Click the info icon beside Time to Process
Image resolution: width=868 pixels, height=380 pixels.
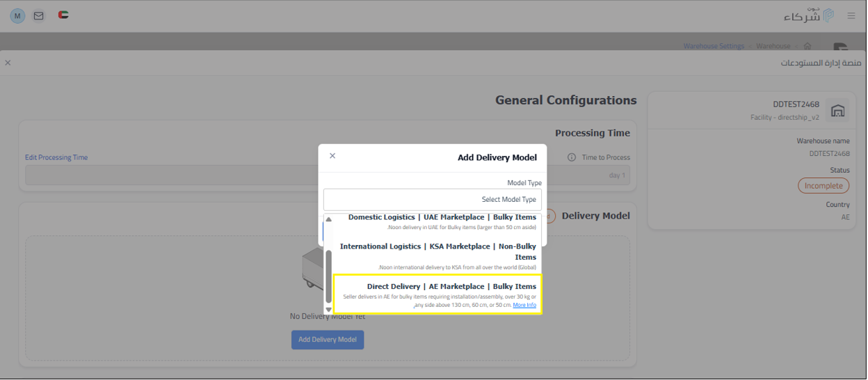tap(572, 157)
